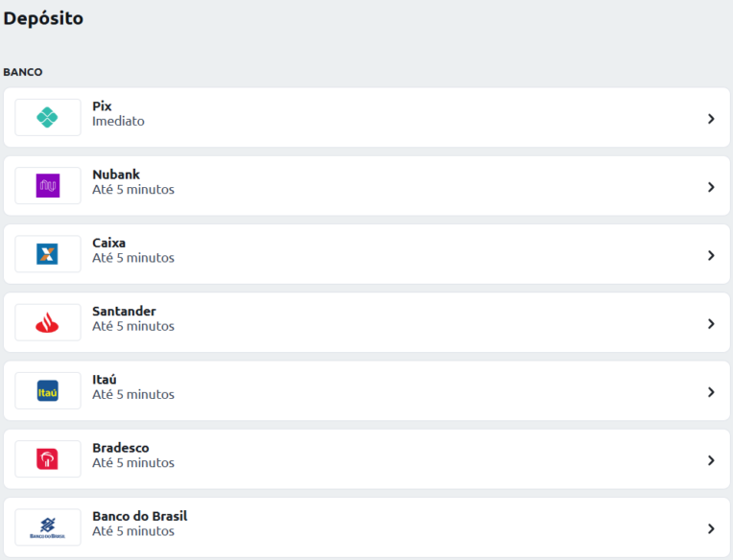Screen dimensions: 733x560
Task: Open Santander row chevron arrow
Action: point(711,324)
